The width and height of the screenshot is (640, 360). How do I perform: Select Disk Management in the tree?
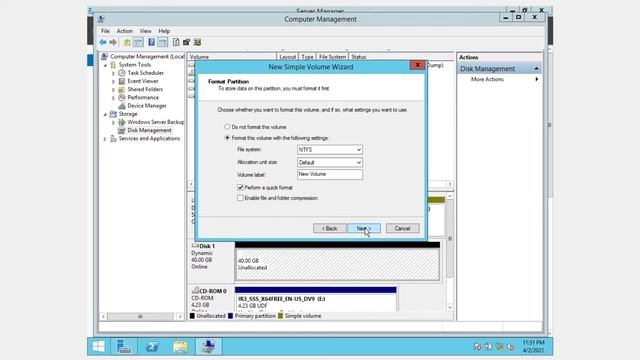click(x=149, y=130)
